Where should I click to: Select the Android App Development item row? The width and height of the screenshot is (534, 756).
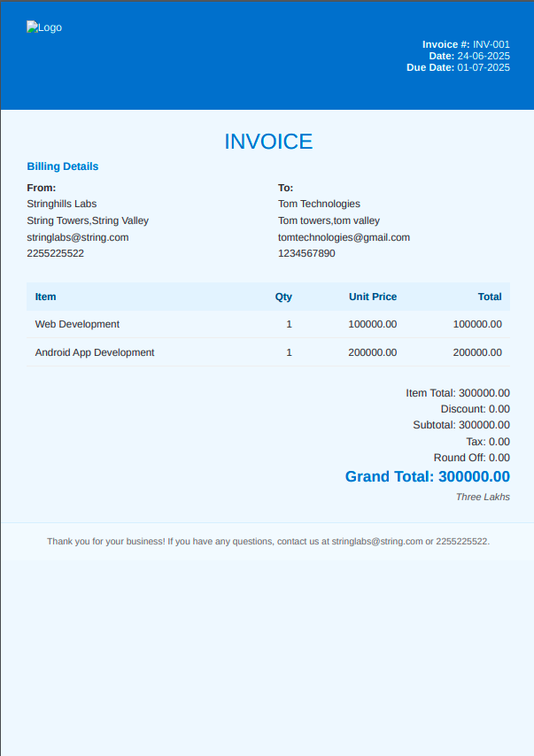point(95,352)
